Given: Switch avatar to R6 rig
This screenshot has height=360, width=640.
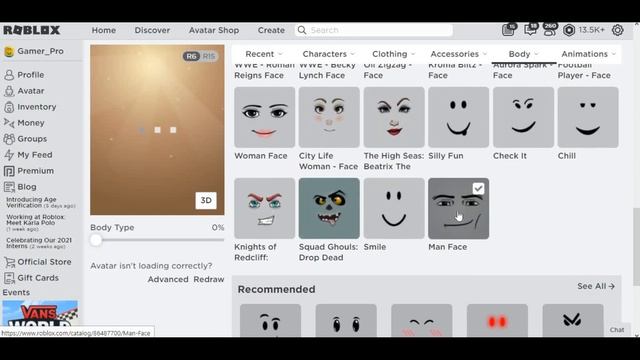Looking at the screenshot, I should pos(191,56).
